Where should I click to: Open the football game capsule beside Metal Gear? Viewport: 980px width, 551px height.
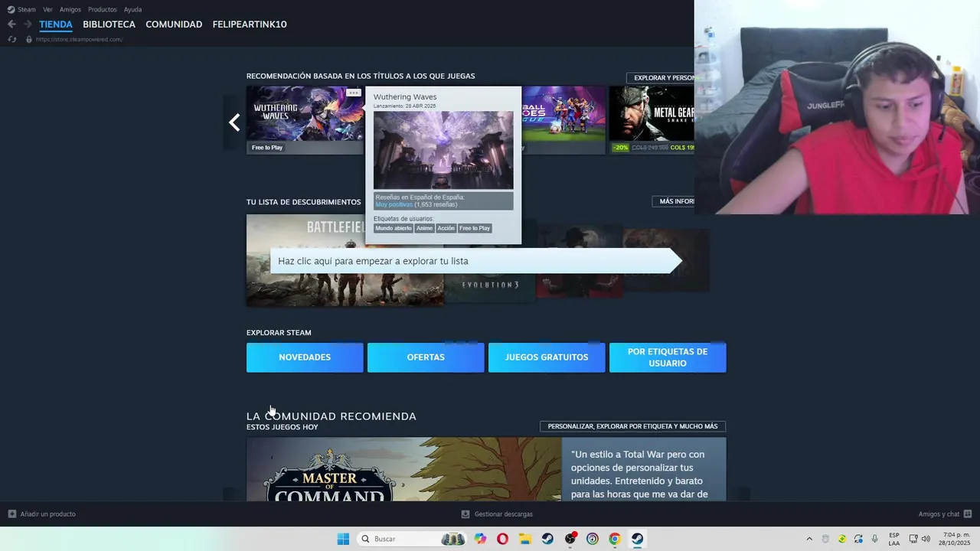click(563, 119)
